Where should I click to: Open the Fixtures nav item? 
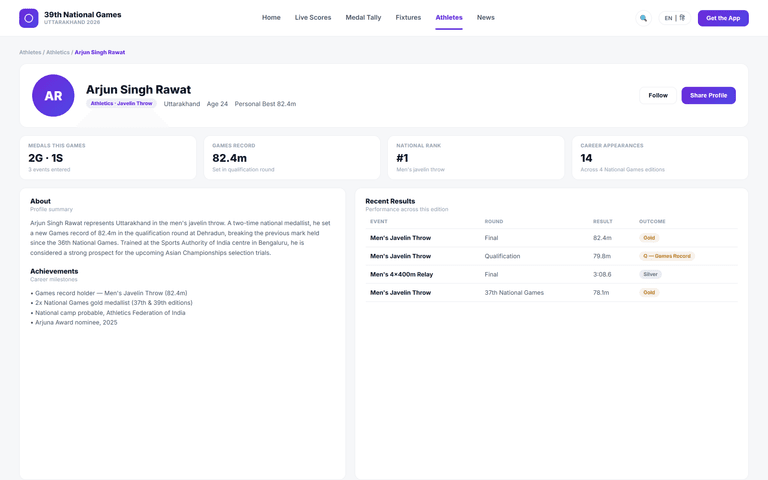tap(408, 18)
